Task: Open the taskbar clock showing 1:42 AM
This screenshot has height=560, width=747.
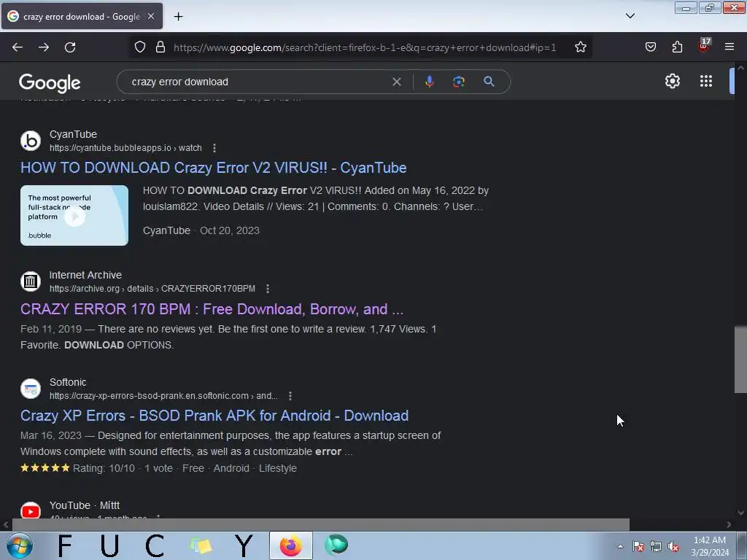Action: click(x=710, y=546)
